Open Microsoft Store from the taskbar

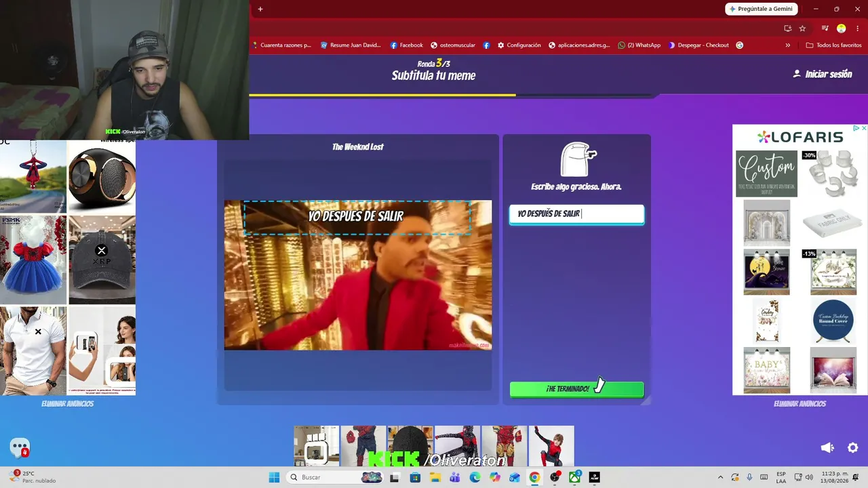tap(414, 477)
